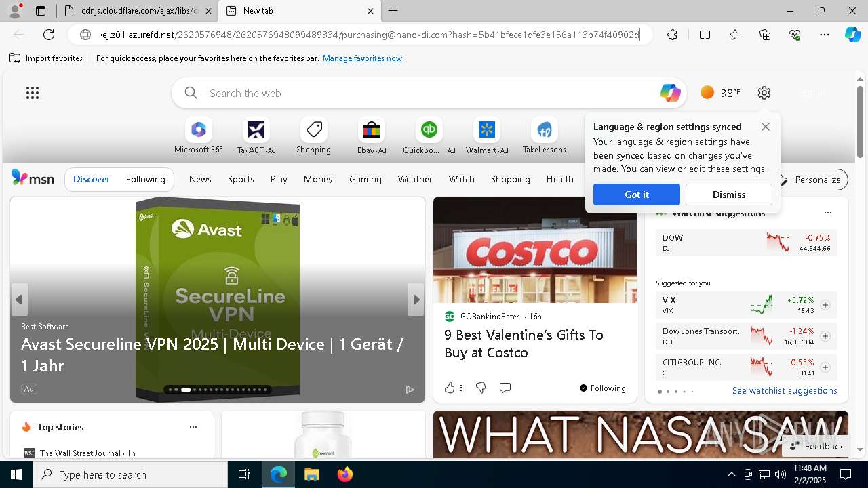Open the Walmart ad shortcut
Viewport: 868px width, 488px height.
tap(486, 136)
